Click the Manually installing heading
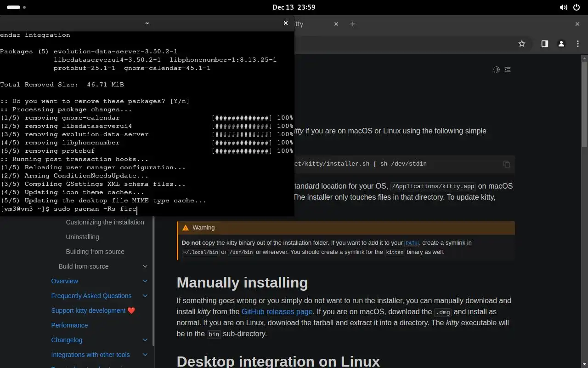The image size is (588, 368). click(242, 282)
